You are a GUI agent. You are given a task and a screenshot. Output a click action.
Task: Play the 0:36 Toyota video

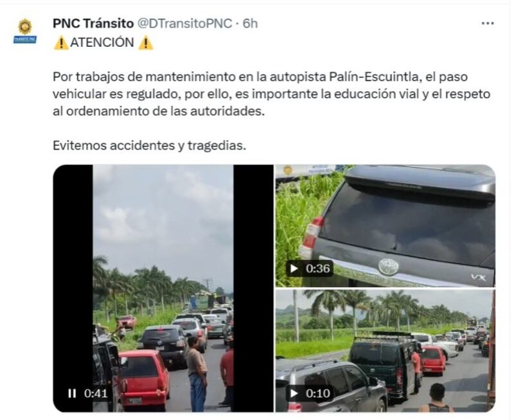coord(294,268)
